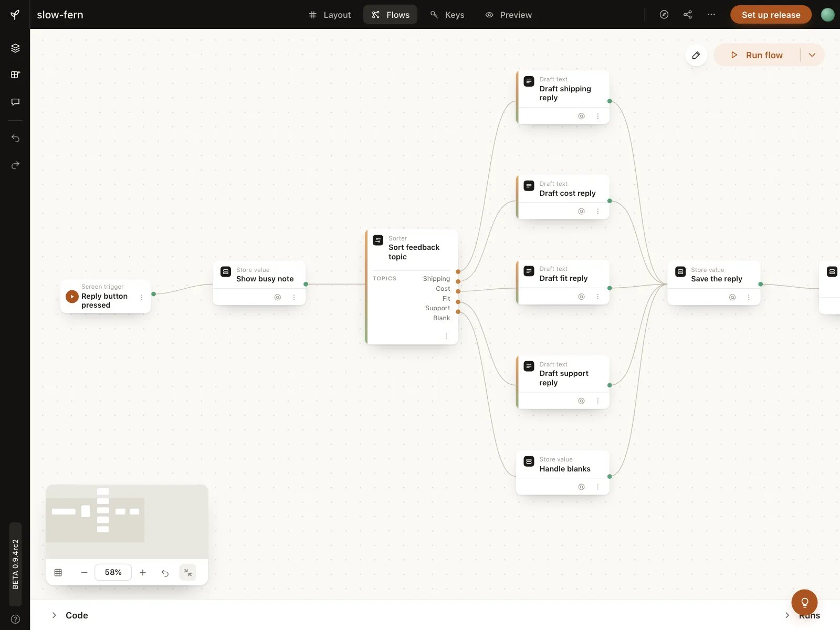Open Draft cost reply options menu

click(x=597, y=211)
